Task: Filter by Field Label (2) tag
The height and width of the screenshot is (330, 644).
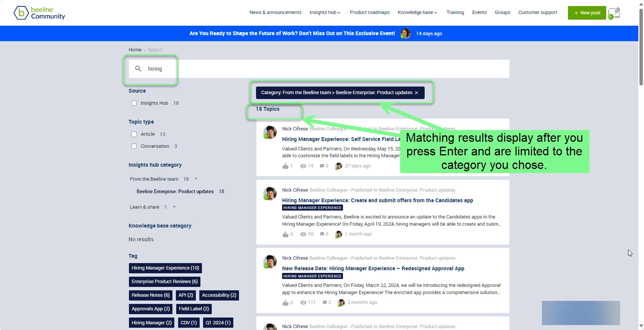Action: (194, 309)
